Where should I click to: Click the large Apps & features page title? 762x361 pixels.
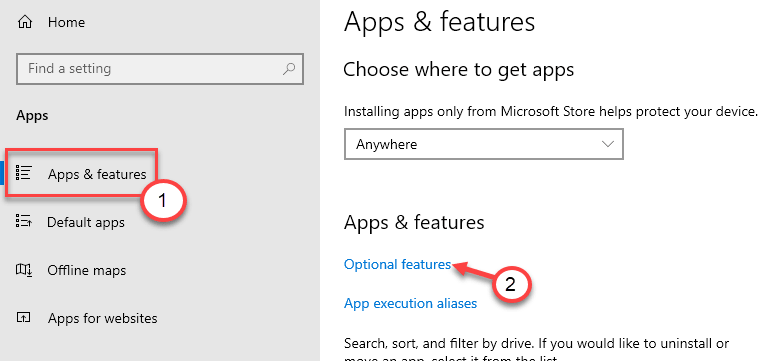[439, 22]
